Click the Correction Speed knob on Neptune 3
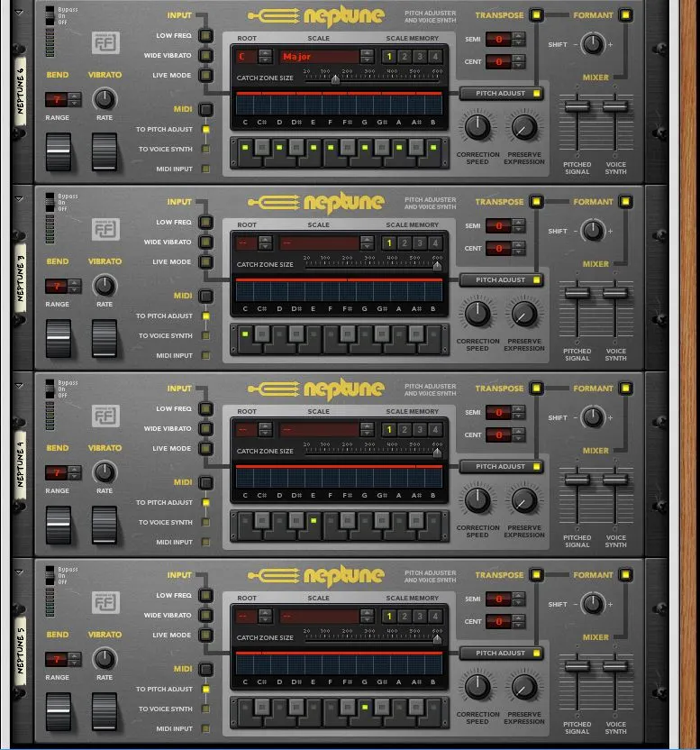700x750 pixels. coord(477,314)
